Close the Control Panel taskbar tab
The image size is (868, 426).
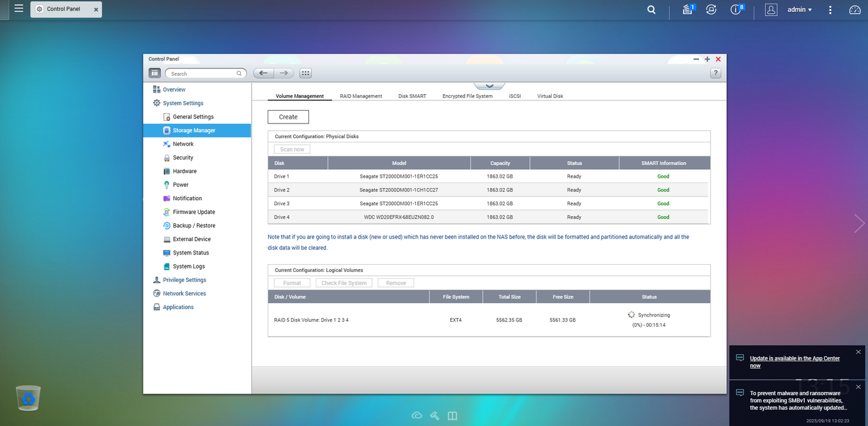pyautogui.click(x=95, y=10)
